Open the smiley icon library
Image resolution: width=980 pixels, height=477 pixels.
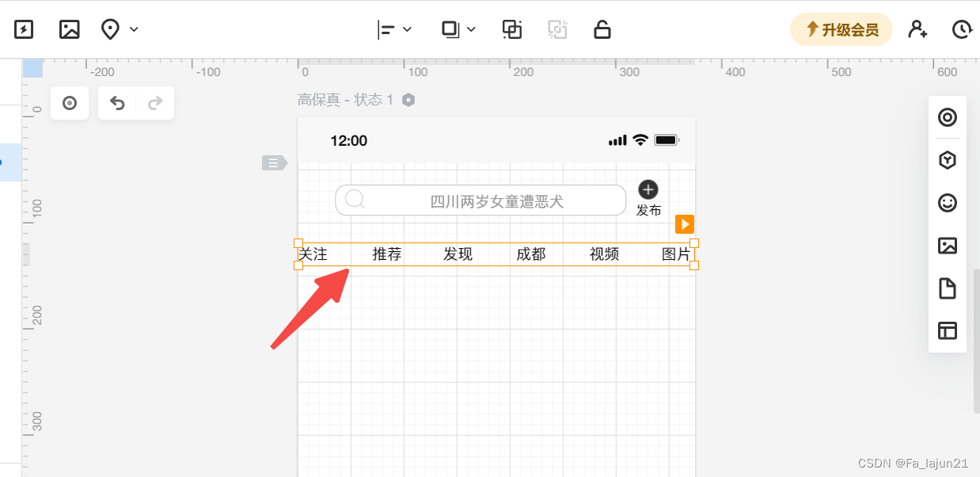pos(948,203)
